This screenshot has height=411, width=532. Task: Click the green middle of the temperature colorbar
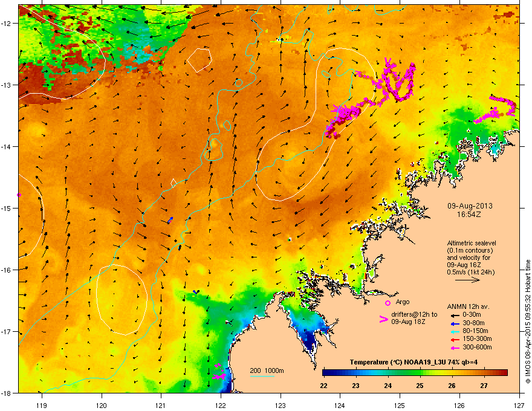click(415, 373)
